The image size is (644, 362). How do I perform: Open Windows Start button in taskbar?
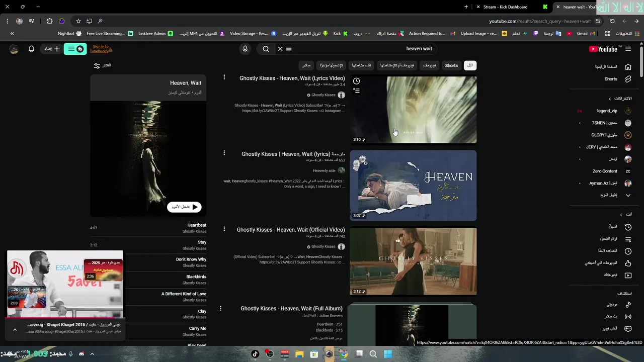point(388,354)
